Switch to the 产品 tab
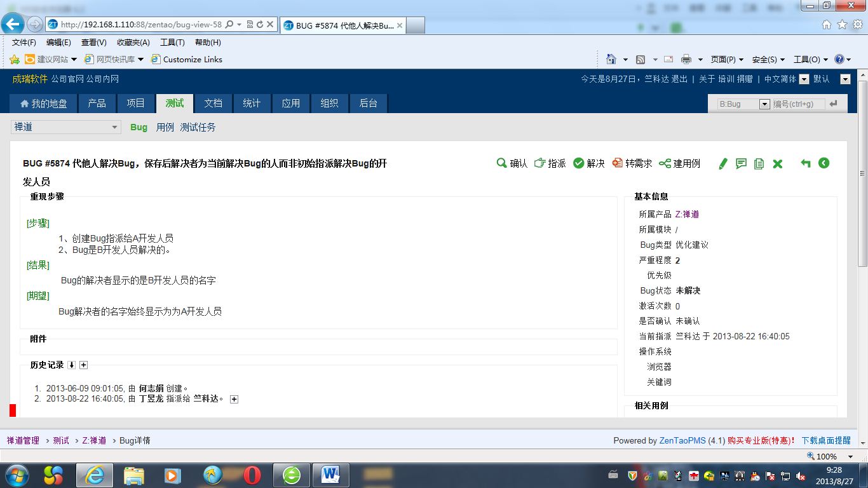 [97, 104]
